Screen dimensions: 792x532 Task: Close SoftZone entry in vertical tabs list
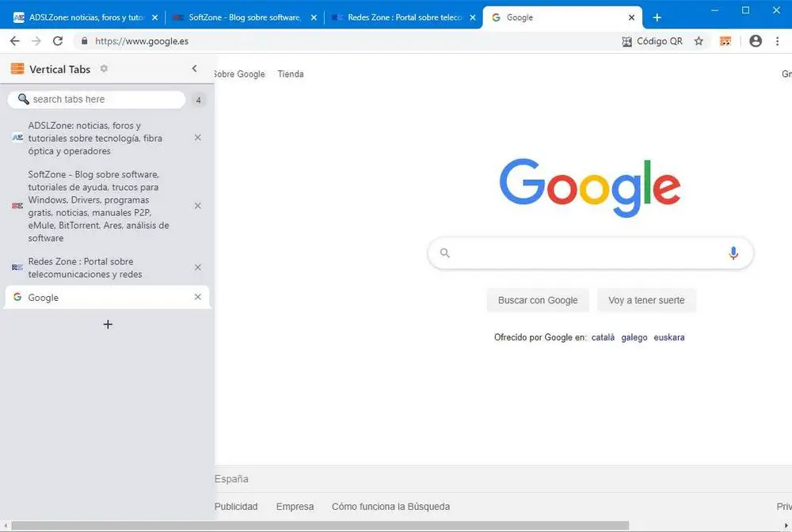198,205
